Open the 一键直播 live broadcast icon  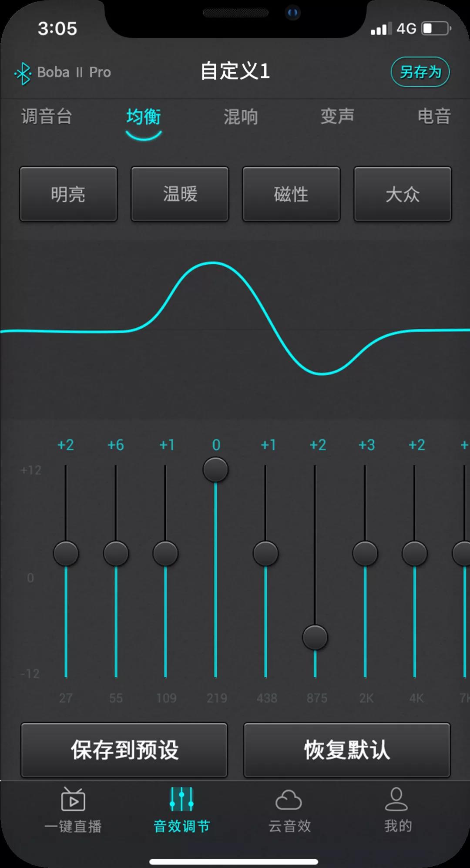[73, 799]
